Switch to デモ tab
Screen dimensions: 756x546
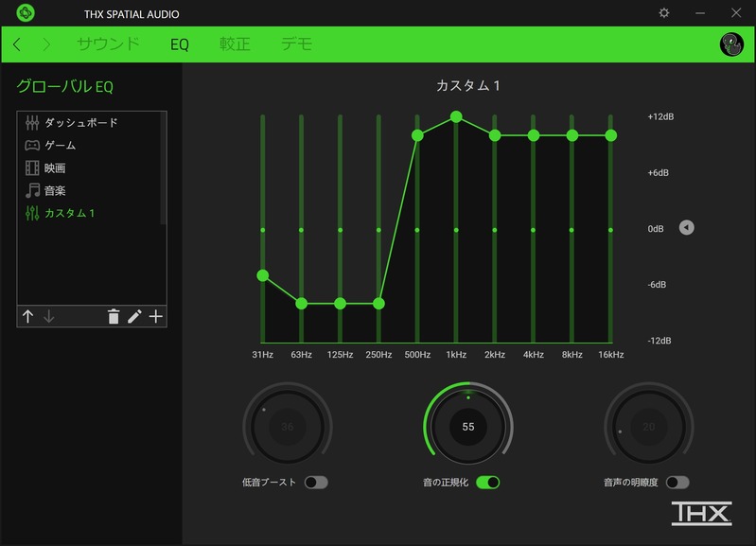(296, 44)
